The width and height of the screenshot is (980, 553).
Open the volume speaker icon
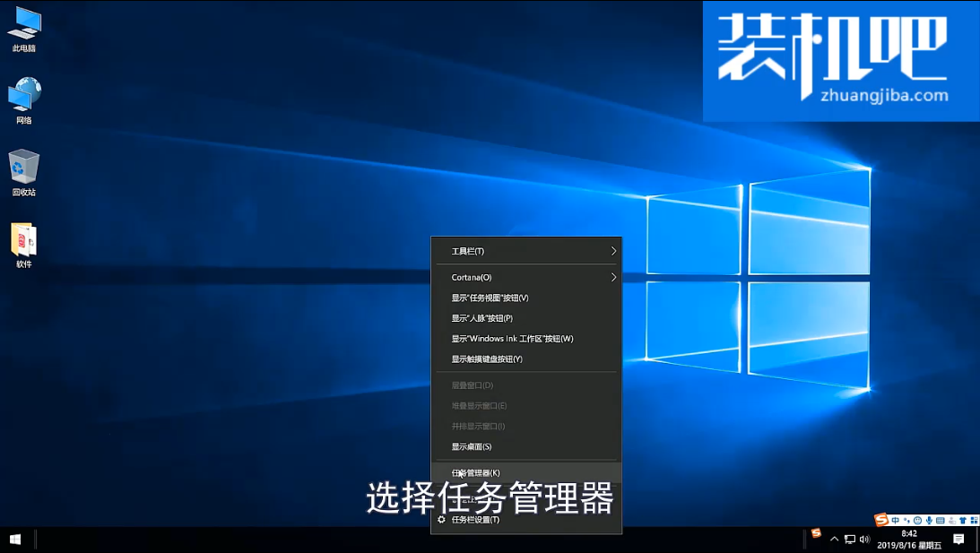[864, 539]
